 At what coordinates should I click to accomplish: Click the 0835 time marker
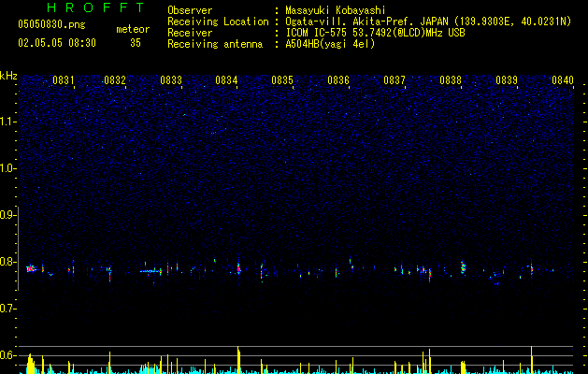click(x=282, y=80)
